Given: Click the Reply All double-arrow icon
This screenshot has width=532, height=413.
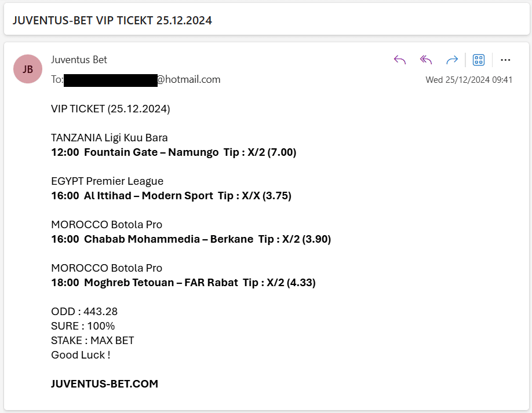Looking at the screenshot, I should click(x=426, y=60).
